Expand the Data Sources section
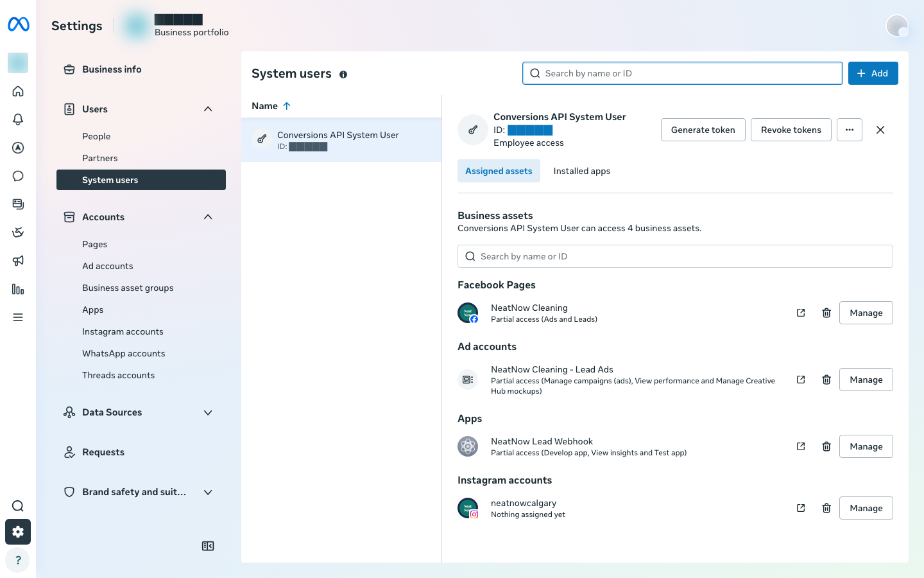 (208, 412)
